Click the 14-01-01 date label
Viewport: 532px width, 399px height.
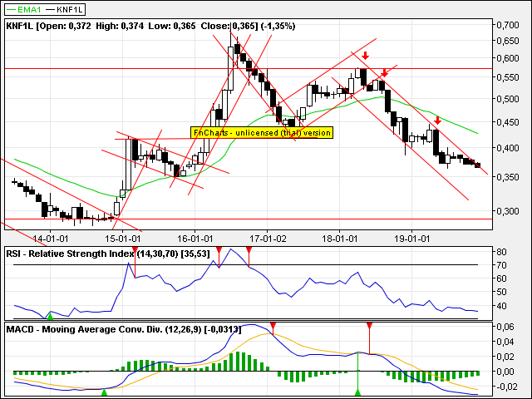[x=51, y=239]
